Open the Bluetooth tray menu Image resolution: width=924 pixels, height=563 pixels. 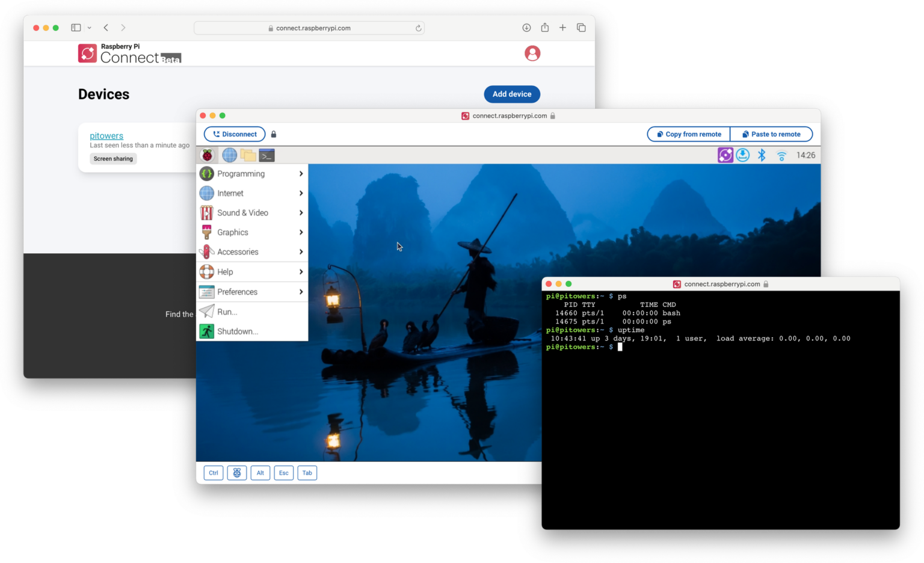(762, 155)
